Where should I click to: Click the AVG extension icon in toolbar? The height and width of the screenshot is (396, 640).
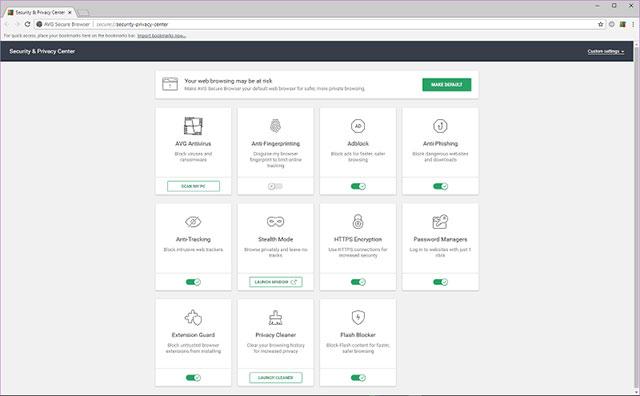[622, 24]
